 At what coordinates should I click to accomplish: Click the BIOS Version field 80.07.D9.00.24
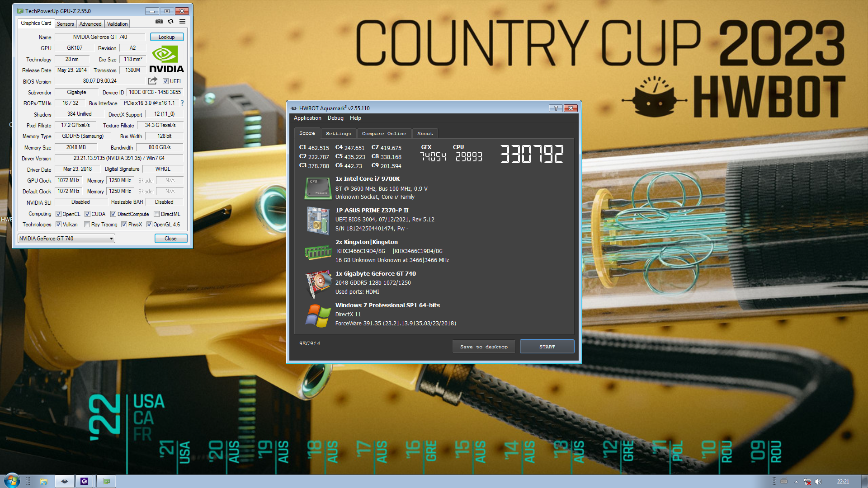pyautogui.click(x=100, y=81)
